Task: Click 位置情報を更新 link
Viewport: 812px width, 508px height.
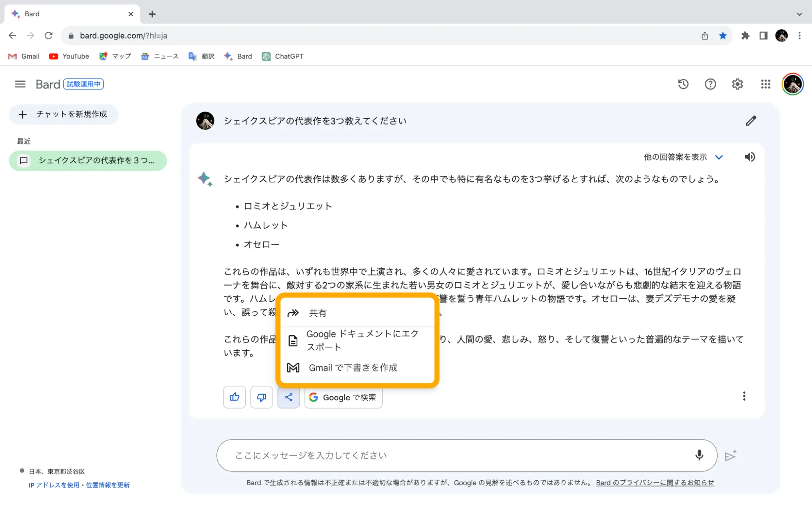Action: point(108,485)
